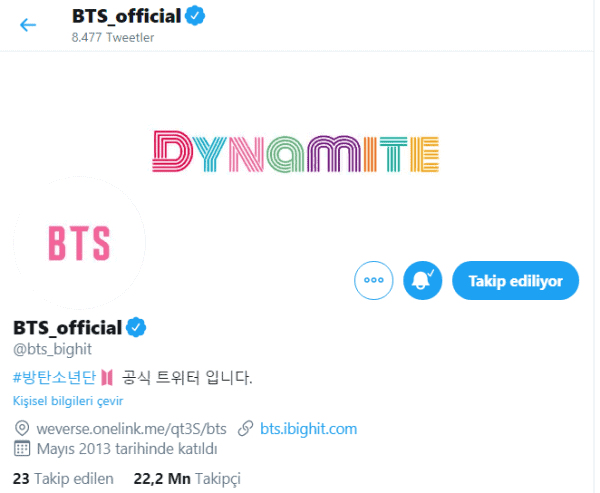Click the Takip ediliyor follow button
Viewport: 600px width, 493px height.
point(515,281)
